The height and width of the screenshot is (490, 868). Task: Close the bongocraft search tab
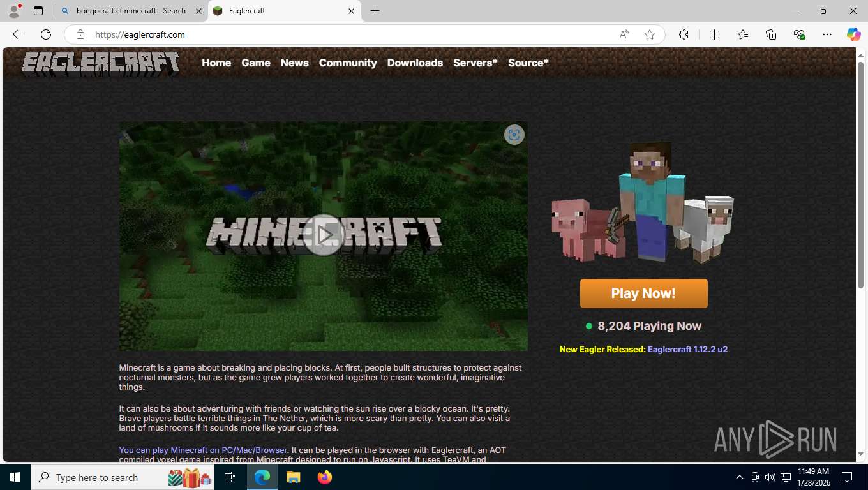198,11
